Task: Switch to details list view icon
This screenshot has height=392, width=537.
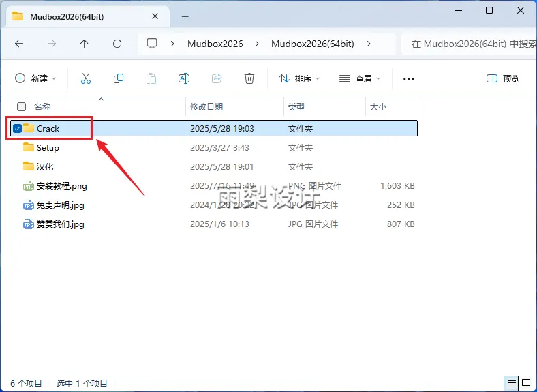Action: [x=511, y=382]
